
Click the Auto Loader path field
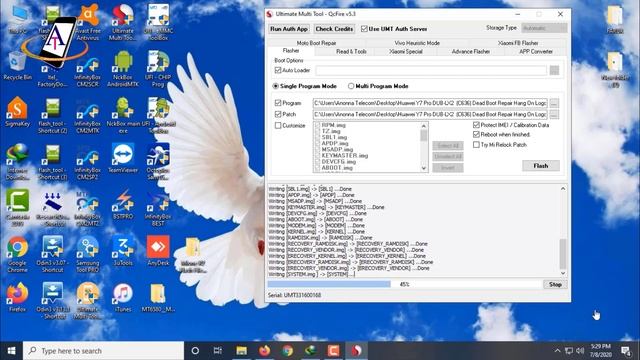[431, 71]
